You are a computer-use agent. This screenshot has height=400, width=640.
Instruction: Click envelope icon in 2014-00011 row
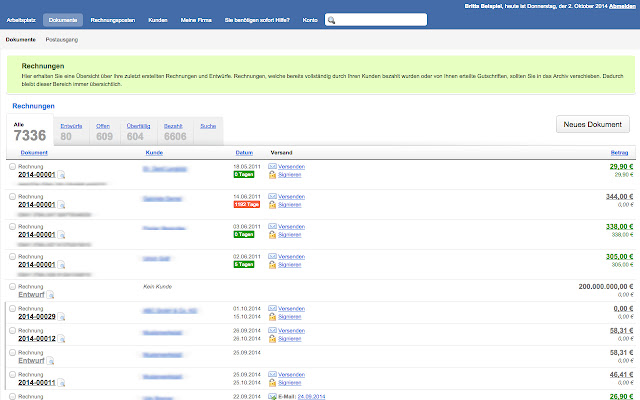272,374
